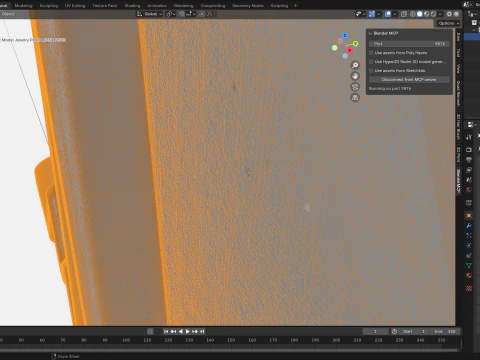This screenshot has height=360, width=480.
Task: Switch to Geometry Nodes workspace tab
Action: pos(248,6)
